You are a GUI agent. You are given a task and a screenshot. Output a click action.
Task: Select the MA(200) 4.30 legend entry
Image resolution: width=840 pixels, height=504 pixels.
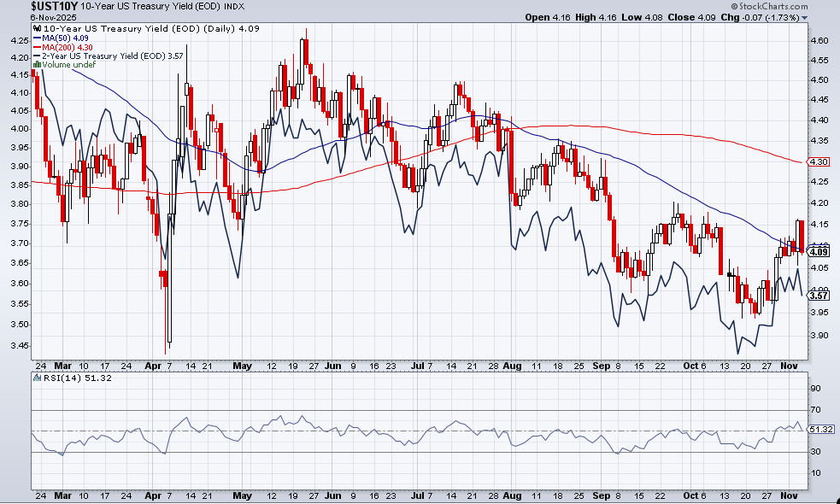pyautogui.click(x=67, y=47)
